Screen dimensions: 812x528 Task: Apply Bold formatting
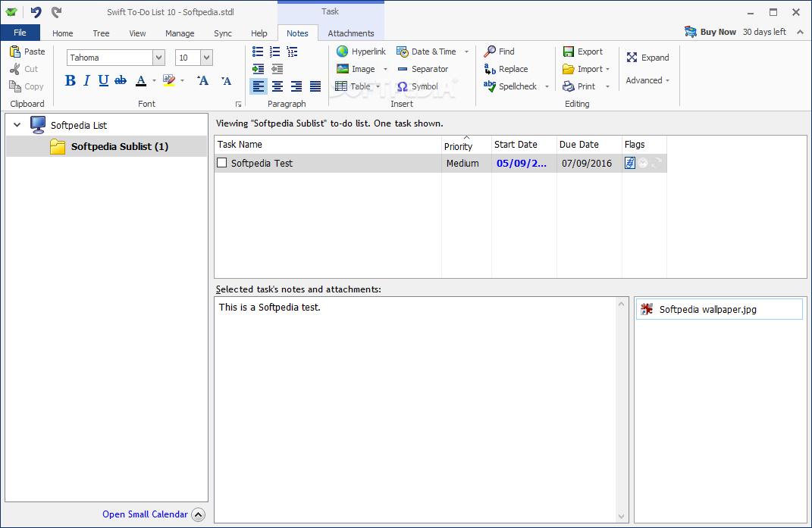[71, 80]
